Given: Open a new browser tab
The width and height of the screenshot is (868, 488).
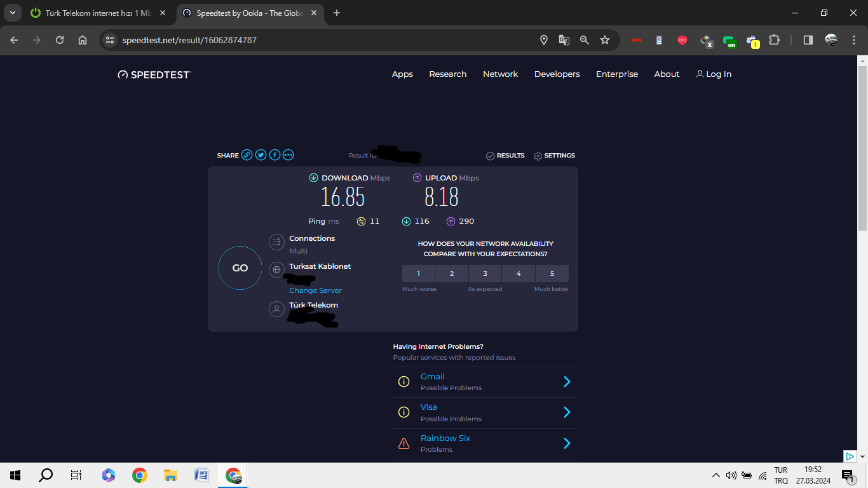Looking at the screenshot, I should (337, 13).
